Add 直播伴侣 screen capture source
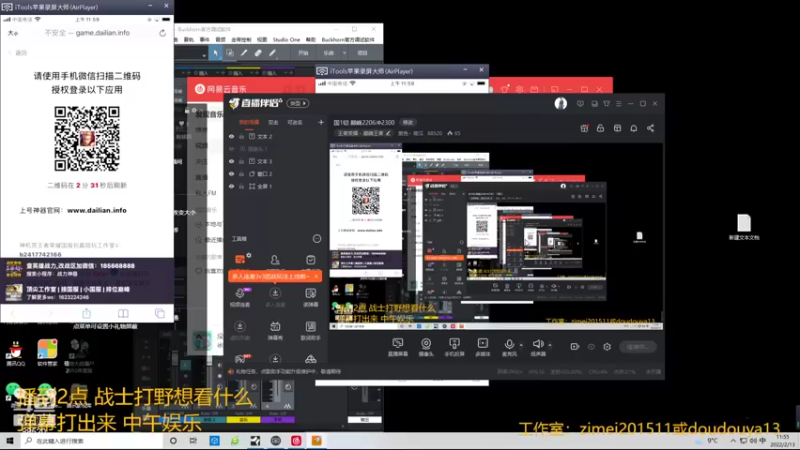 [397, 347]
